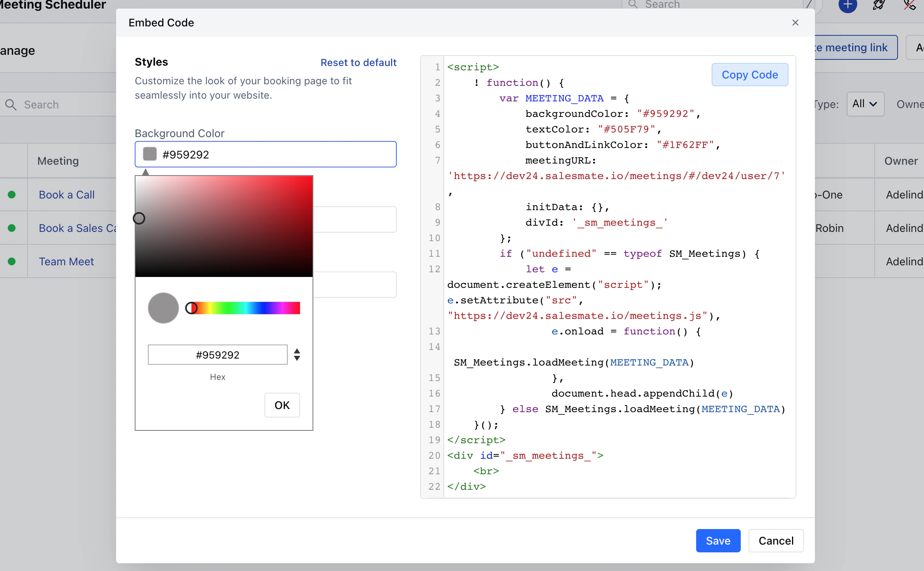This screenshot has height=571, width=924.
Task: Click OK in the color picker
Action: (x=282, y=405)
